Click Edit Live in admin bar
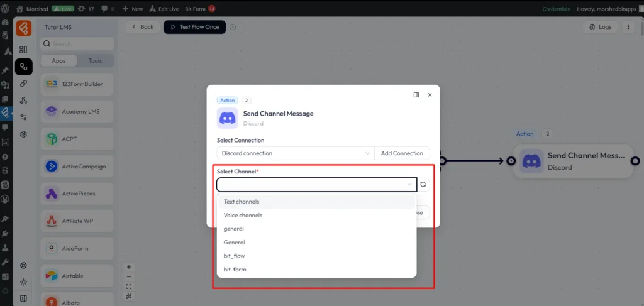 (x=164, y=9)
